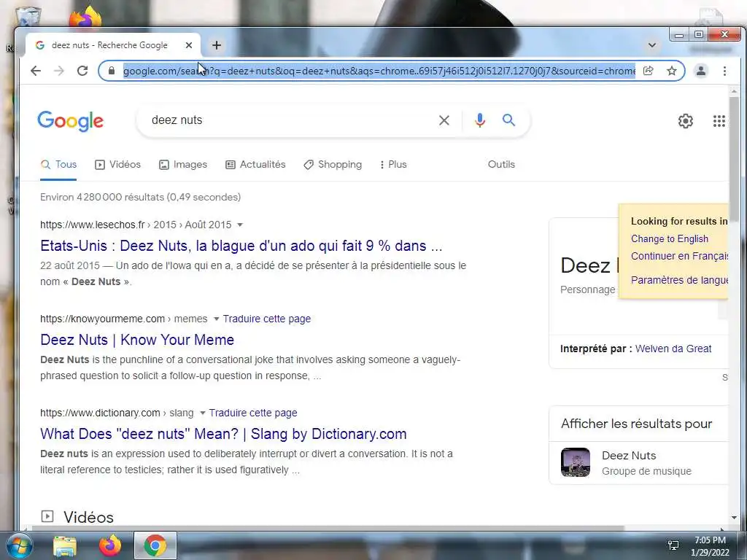The height and width of the screenshot is (560, 747).
Task: Open the knowyourmeme.com result dropdown arrow
Action: [216, 319]
